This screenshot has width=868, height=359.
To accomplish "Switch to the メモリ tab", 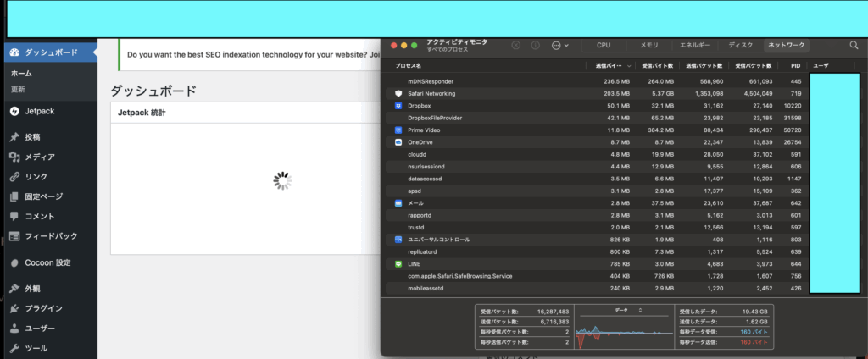I will (649, 46).
